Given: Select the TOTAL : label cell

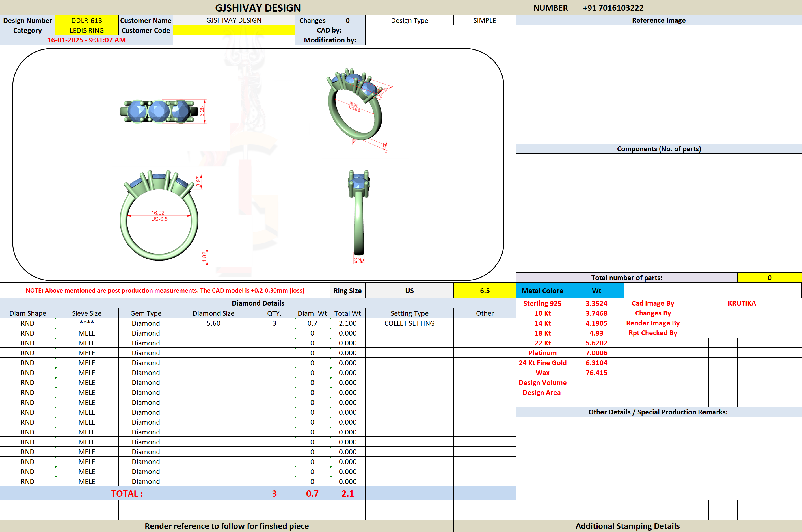Looking at the screenshot, I should point(127,493).
